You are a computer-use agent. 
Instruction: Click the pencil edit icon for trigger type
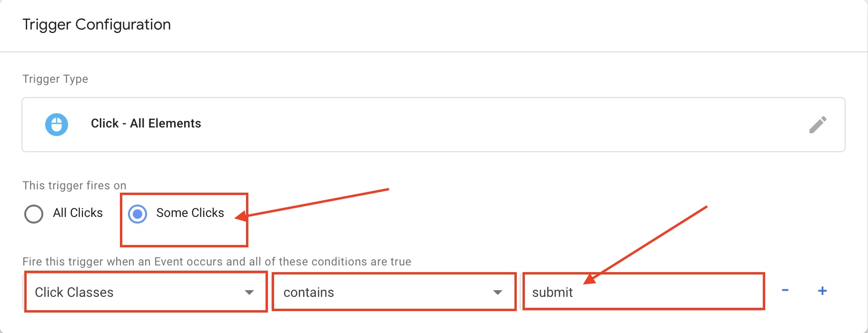(818, 125)
